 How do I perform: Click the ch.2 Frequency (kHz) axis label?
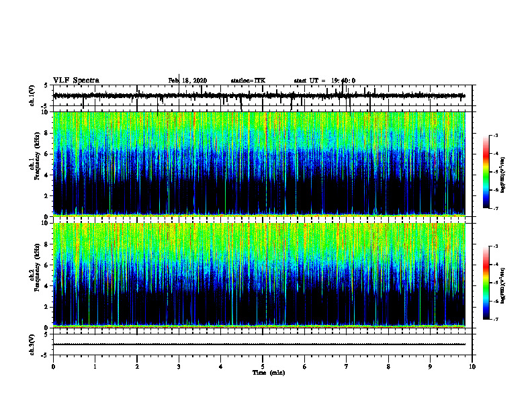(36, 268)
